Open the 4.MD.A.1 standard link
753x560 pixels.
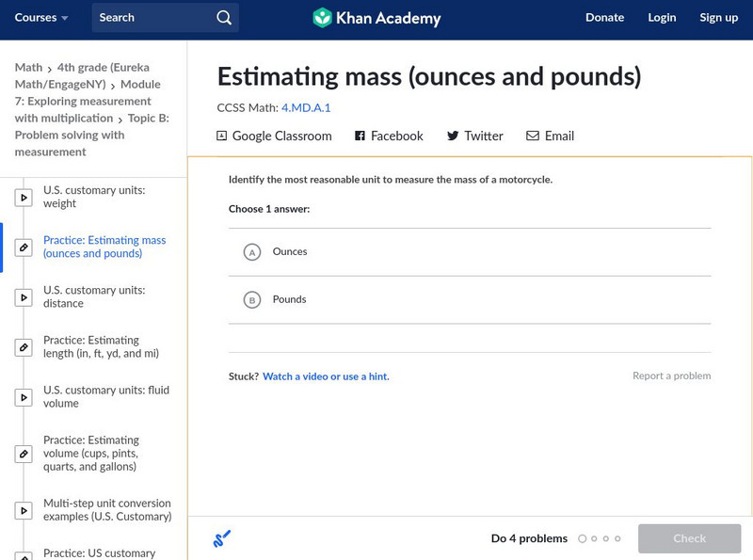(x=306, y=108)
